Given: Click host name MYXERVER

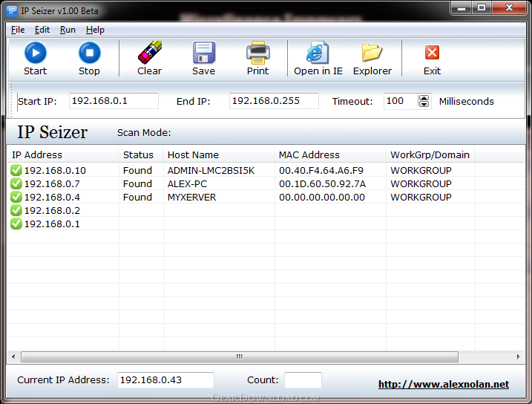Looking at the screenshot, I should 191,198.
